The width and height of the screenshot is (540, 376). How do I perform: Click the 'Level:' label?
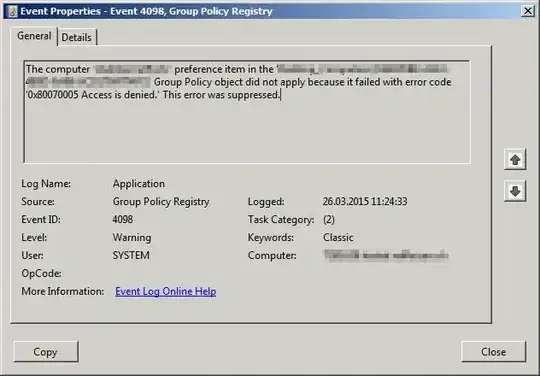pyautogui.click(x=34, y=238)
